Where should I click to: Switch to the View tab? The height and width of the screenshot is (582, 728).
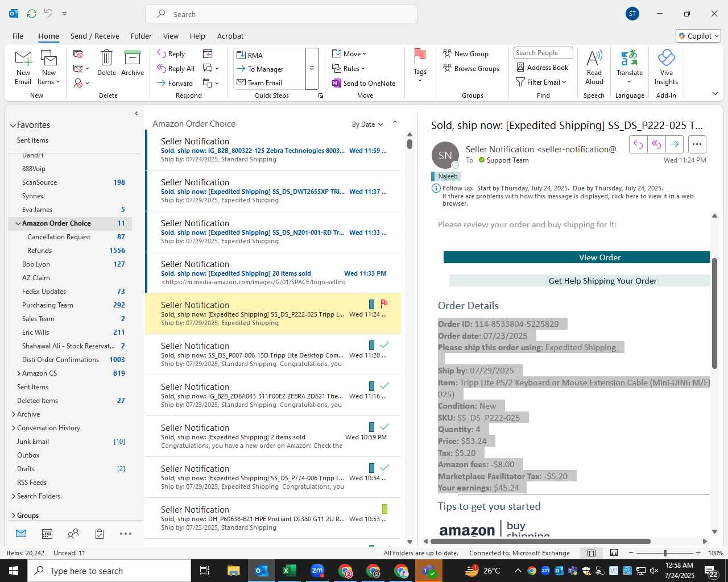pyautogui.click(x=171, y=36)
